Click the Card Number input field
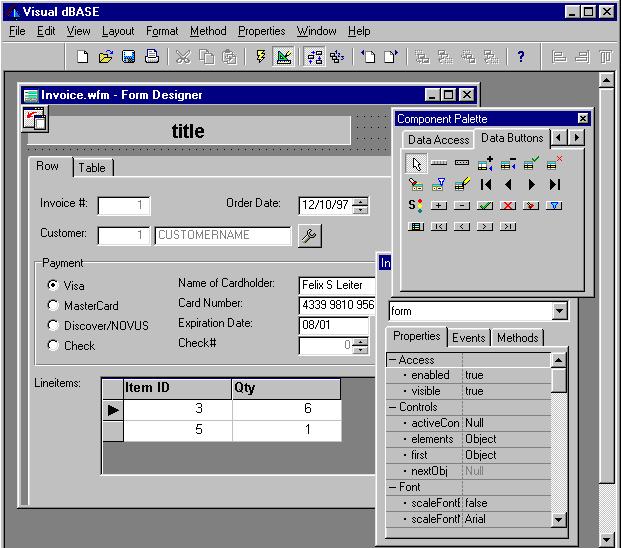This screenshot has width=621, height=548. click(337, 305)
